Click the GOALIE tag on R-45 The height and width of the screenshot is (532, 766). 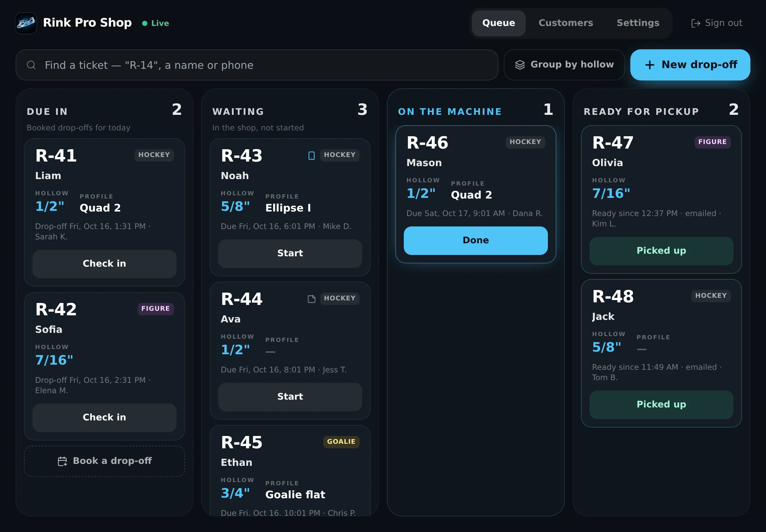click(x=341, y=442)
